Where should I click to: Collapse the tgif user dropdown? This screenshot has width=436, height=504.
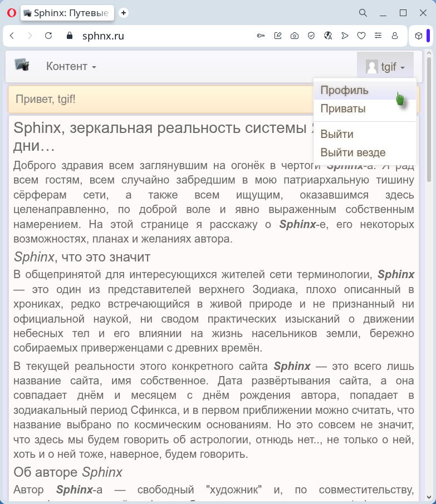(x=385, y=67)
